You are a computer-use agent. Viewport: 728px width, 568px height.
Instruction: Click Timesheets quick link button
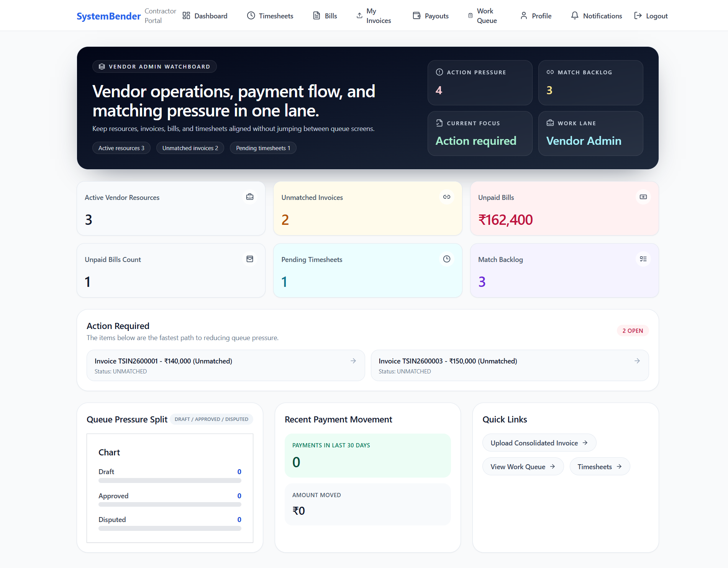click(600, 467)
